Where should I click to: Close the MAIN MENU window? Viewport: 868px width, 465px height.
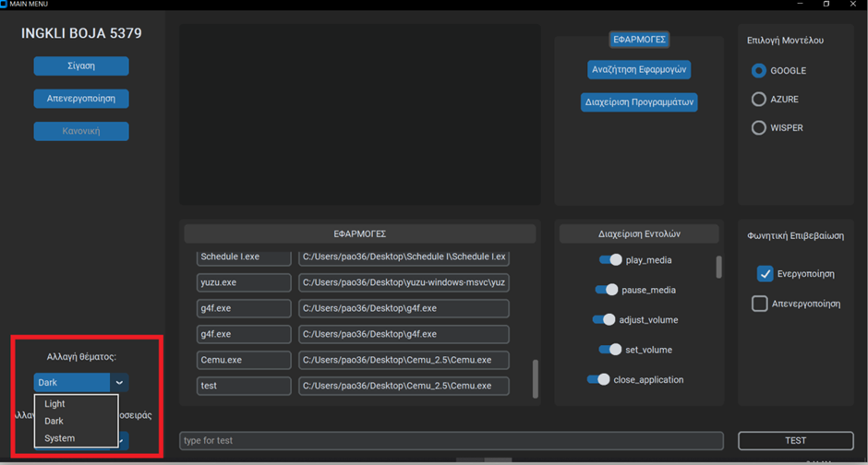click(x=853, y=4)
